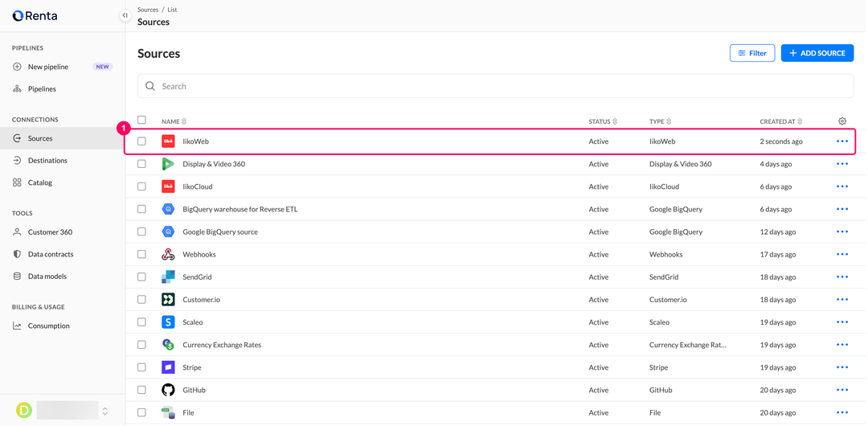Click the Sources breadcrumb link
This screenshot has height=426, width=868.
point(148,10)
